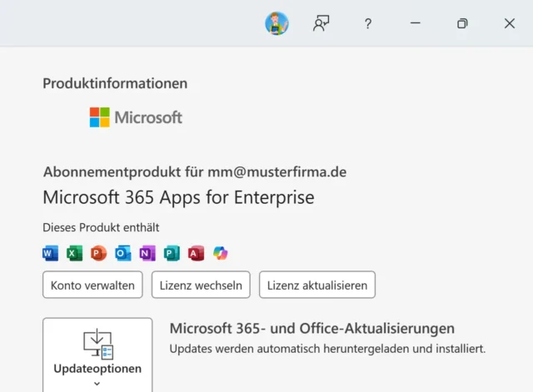The height and width of the screenshot is (392, 533).
Task: Open the feedback icon in title bar
Action: [x=321, y=23]
